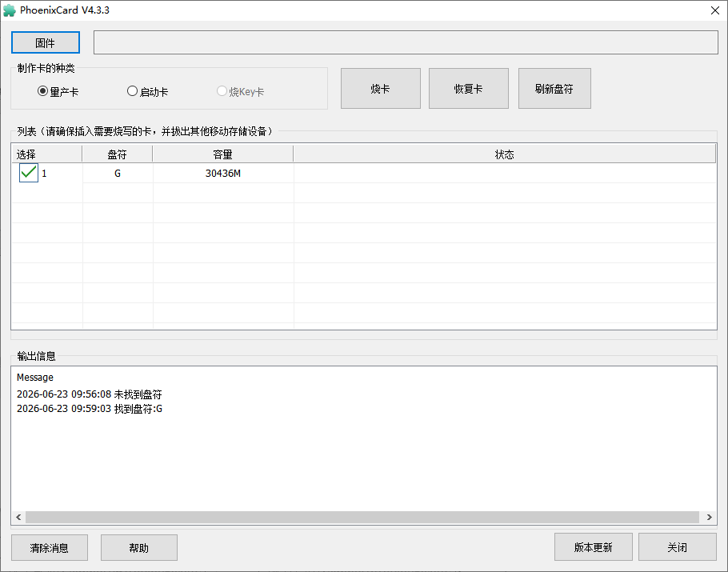Image resolution: width=728 pixels, height=572 pixels.
Task: Check for updates via 版本更新
Action: click(x=594, y=547)
